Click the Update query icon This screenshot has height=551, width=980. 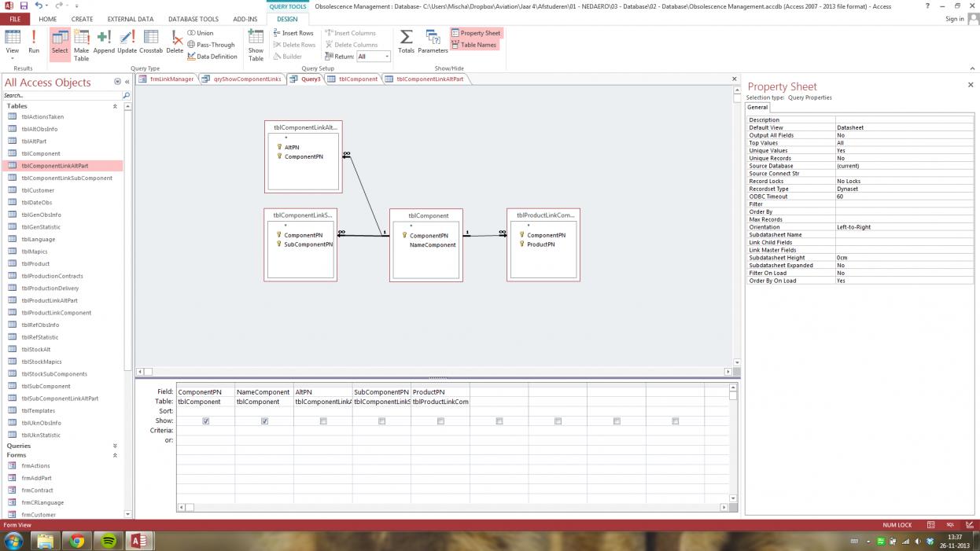tap(127, 41)
